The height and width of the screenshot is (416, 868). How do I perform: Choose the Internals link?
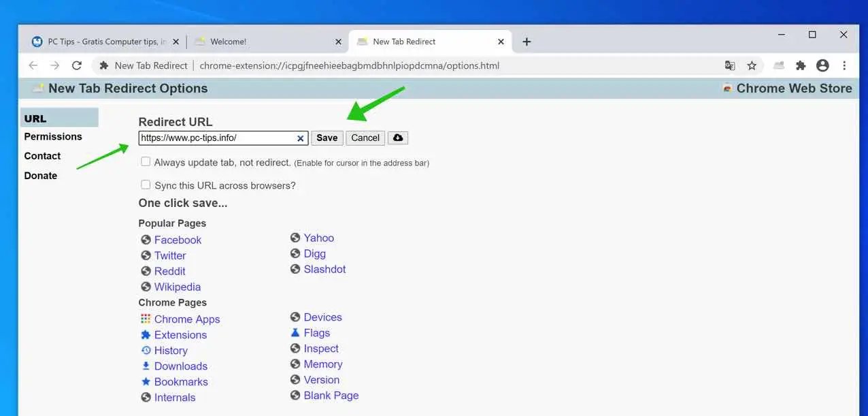pyautogui.click(x=175, y=397)
